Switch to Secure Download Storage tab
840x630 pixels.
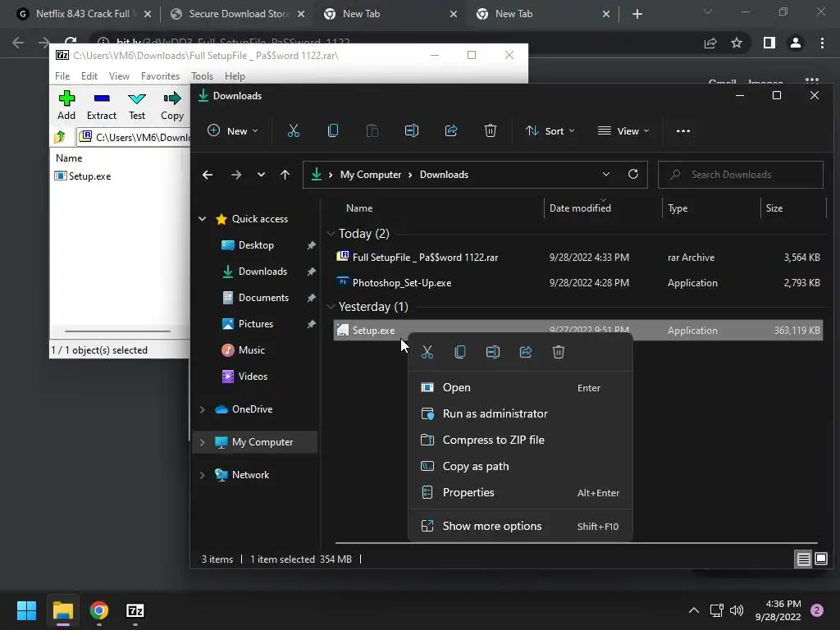pyautogui.click(x=238, y=14)
